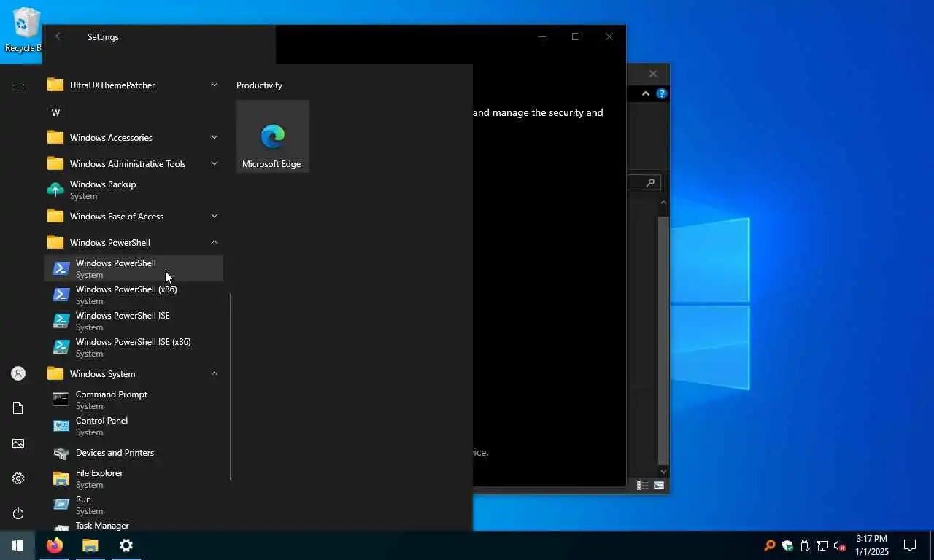Launch Windows PowerShell from the Start list
The image size is (934, 560).
[134, 268]
